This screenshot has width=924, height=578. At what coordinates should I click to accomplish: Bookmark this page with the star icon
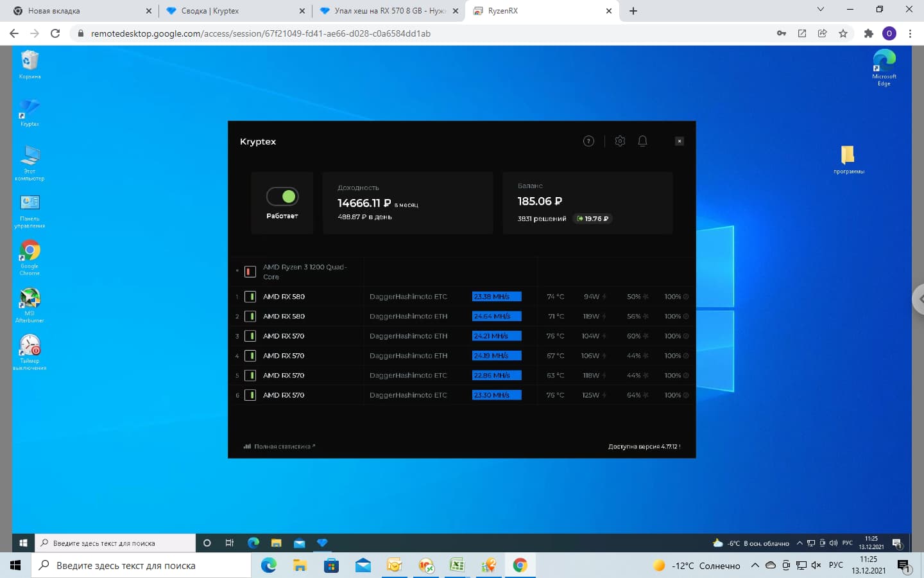click(843, 33)
